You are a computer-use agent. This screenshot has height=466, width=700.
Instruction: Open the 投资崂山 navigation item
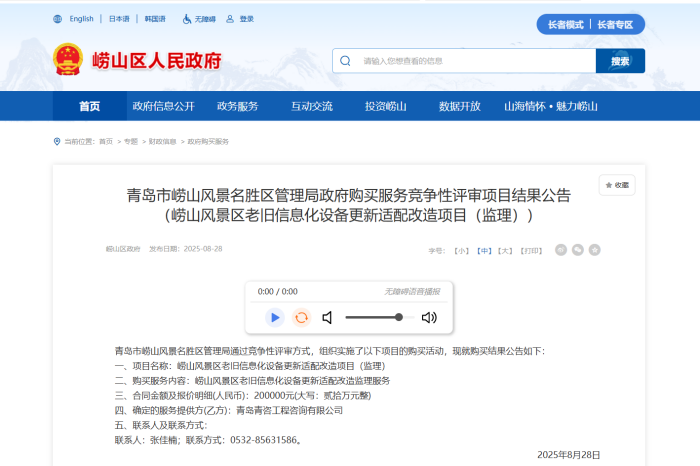click(385, 106)
